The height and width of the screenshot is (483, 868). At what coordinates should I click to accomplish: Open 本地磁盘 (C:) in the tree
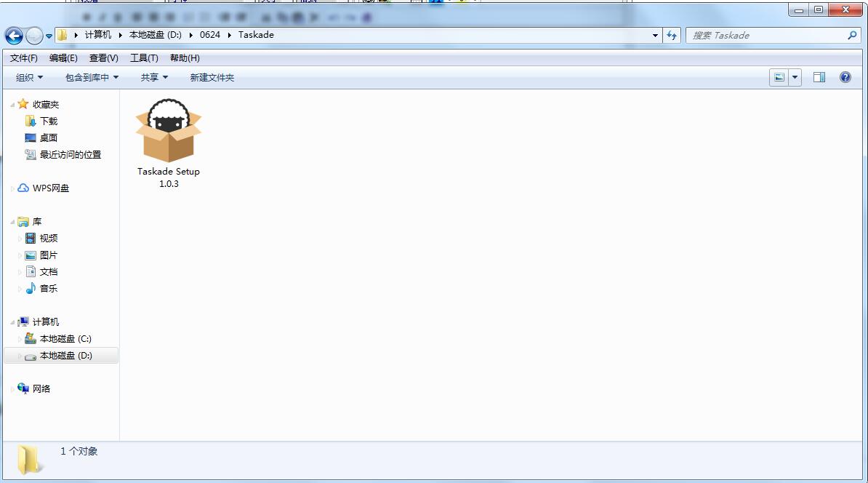click(x=65, y=338)
